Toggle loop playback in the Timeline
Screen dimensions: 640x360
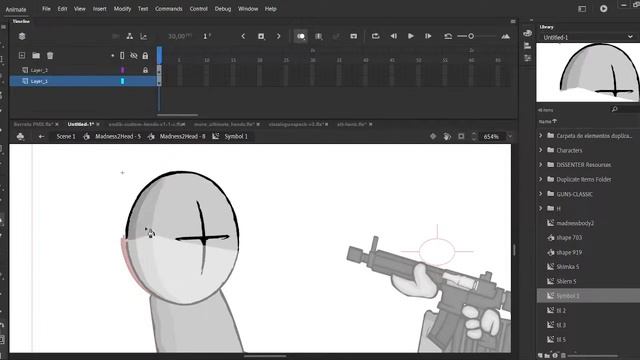(376, 36)
